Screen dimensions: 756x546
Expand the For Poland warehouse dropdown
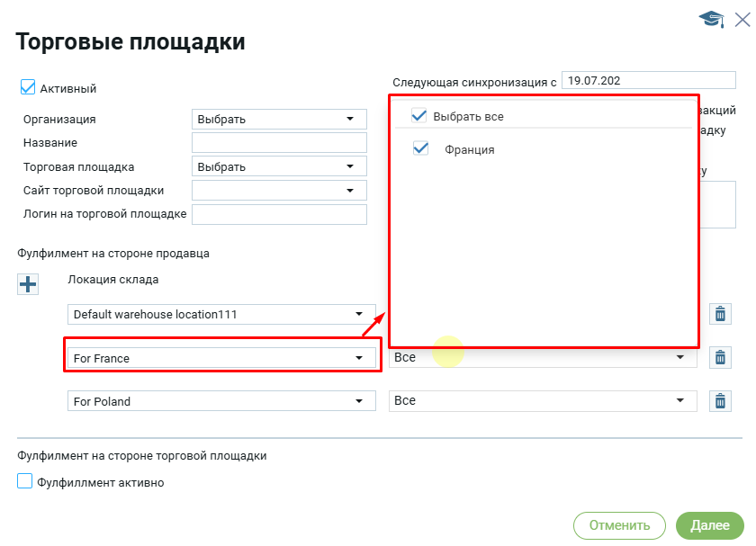pyautogui.click(x=221, y=401)
